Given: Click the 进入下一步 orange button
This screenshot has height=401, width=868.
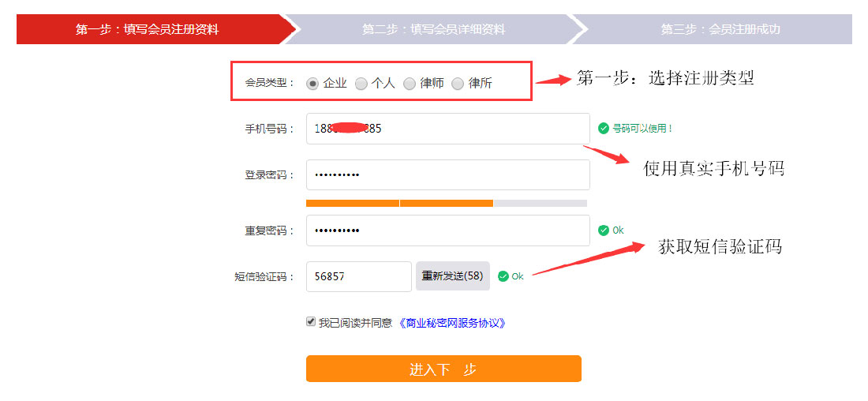Looking at the screenshot, I should pos(443,369).
